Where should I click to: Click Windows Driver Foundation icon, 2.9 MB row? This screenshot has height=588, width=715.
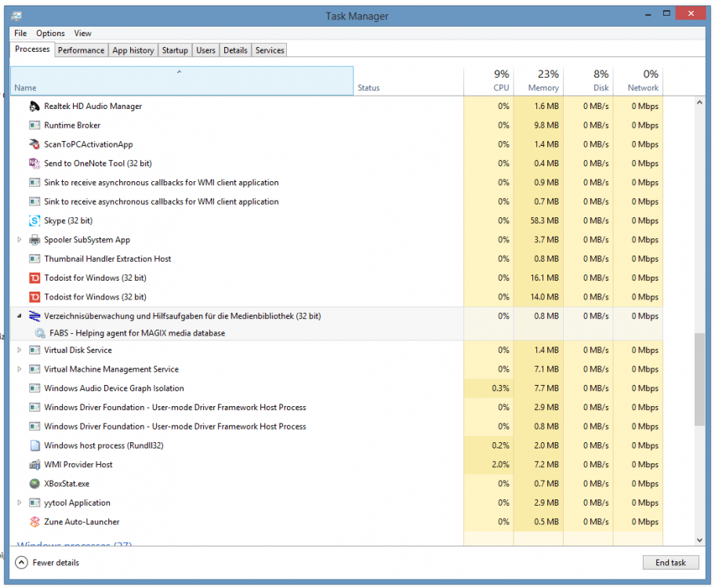tap(34, 408)
